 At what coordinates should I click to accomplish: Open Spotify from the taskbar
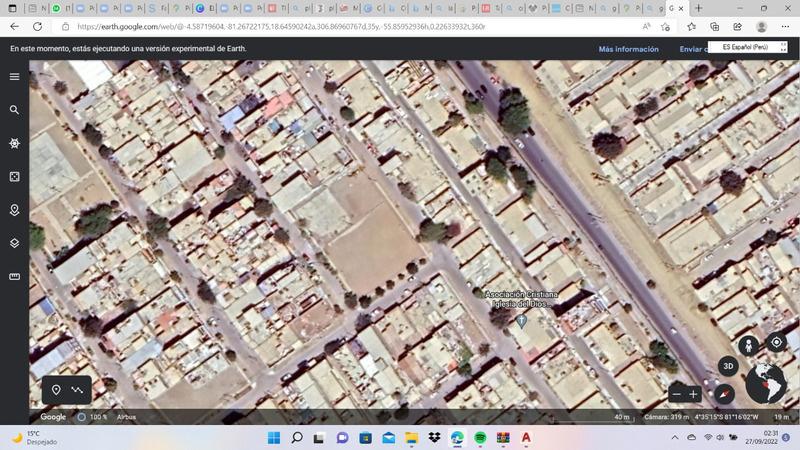480,438
